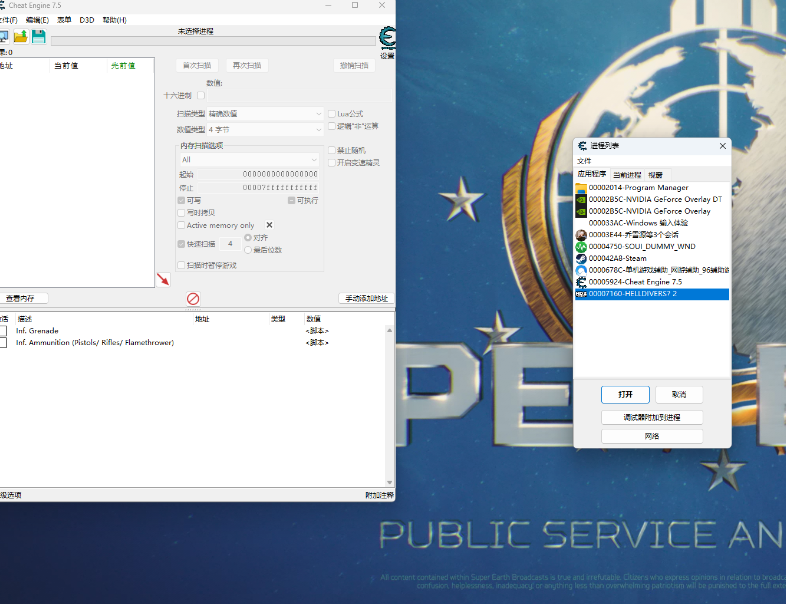Select the Program Manager process entry
Image resolution: width=786 pixels, height=604 pixels.
click(x=638, y=187)
